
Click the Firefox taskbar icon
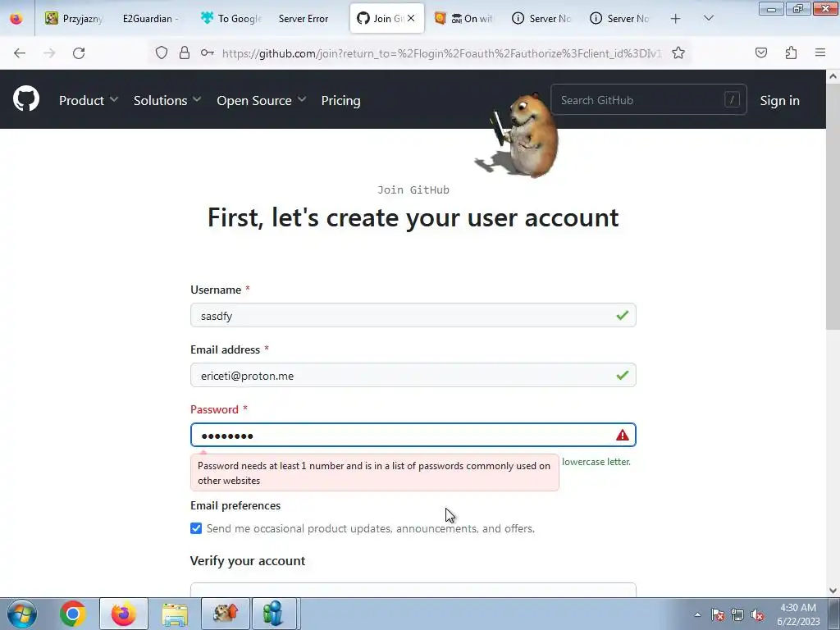tap(124, 614)
